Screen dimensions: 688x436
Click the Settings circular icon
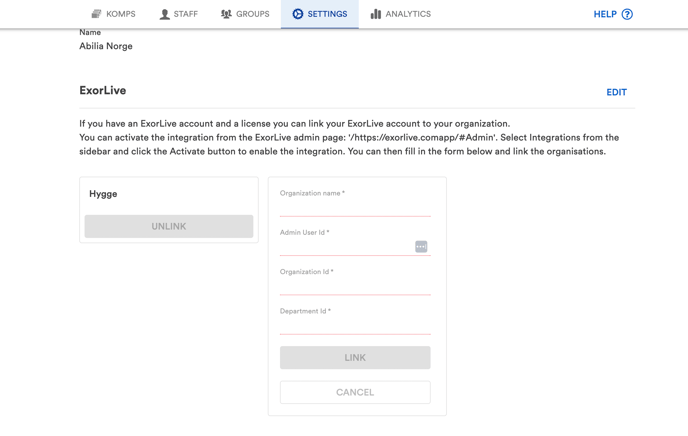[x=297, y=14]
